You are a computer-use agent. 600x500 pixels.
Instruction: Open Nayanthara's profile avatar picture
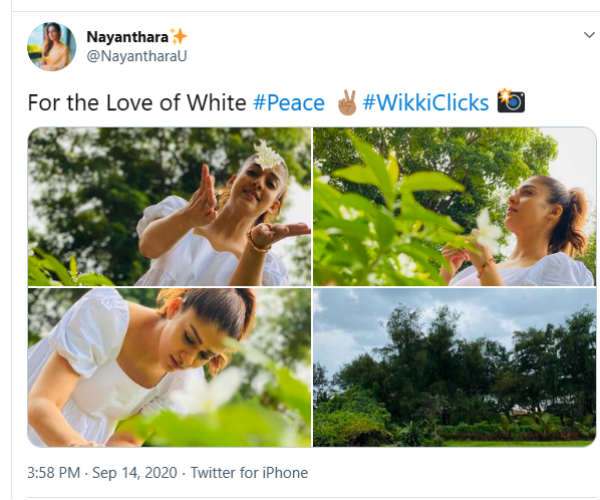pyautogui.click(x=51, y=47)
